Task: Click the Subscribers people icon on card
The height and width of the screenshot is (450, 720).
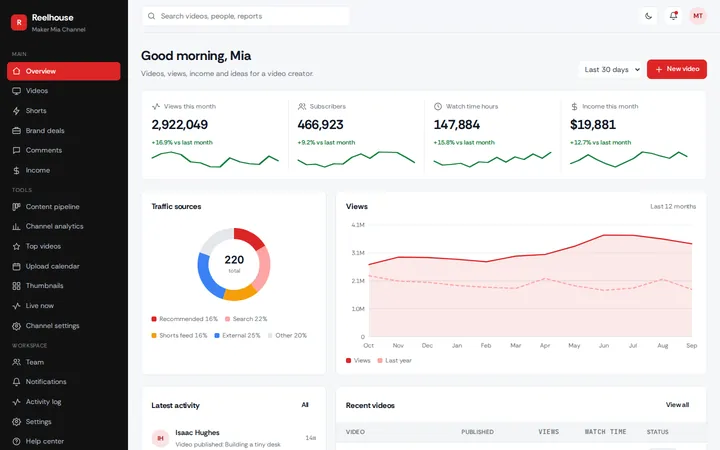Action: click(302, 107)
